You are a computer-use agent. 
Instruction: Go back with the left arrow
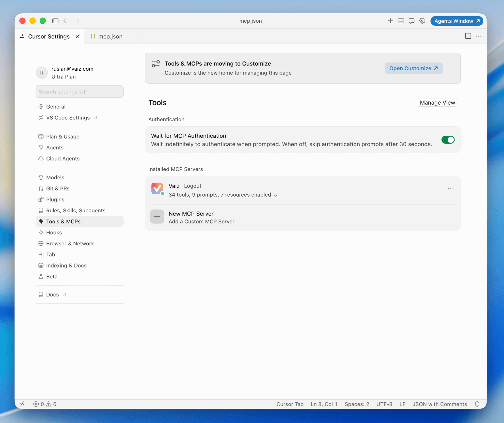point(66,21)
